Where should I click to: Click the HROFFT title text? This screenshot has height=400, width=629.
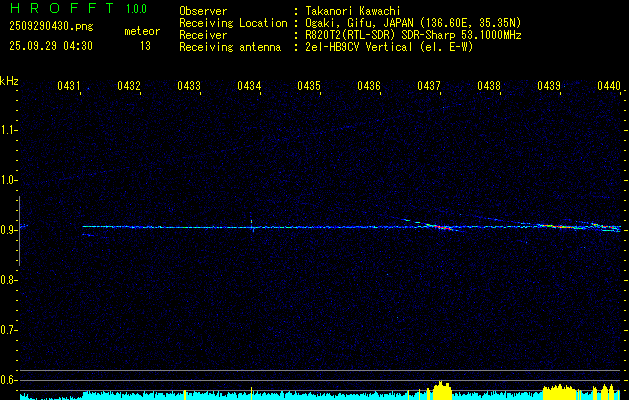click(x=58, y=10)
